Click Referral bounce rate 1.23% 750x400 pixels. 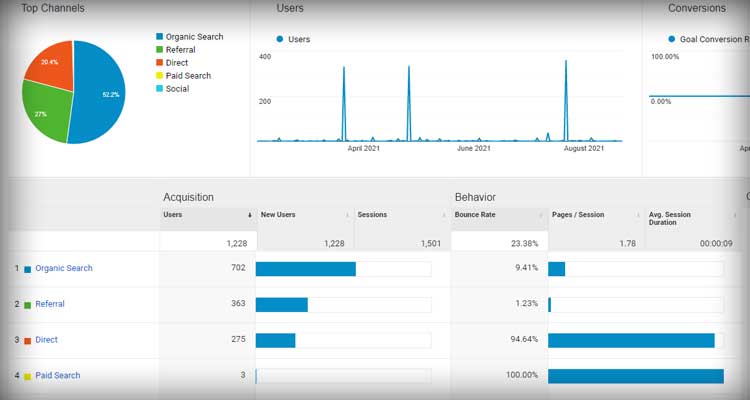pyautogui.click(x=527, y=303)
